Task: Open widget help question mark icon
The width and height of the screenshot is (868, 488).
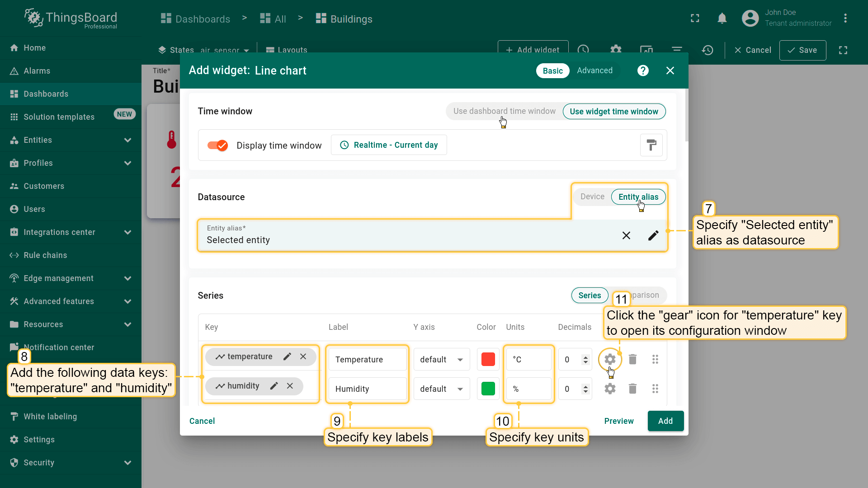Action: [643, 70]
